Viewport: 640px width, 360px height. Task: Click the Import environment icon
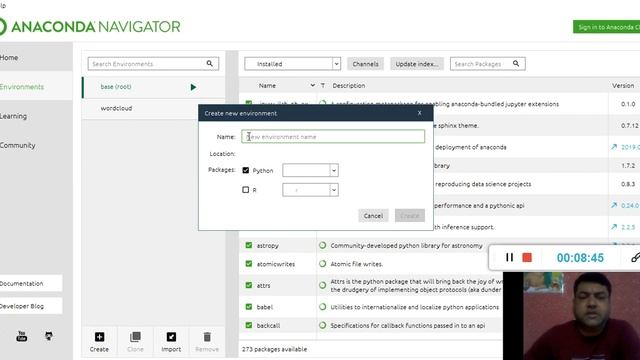coord(171,337)
